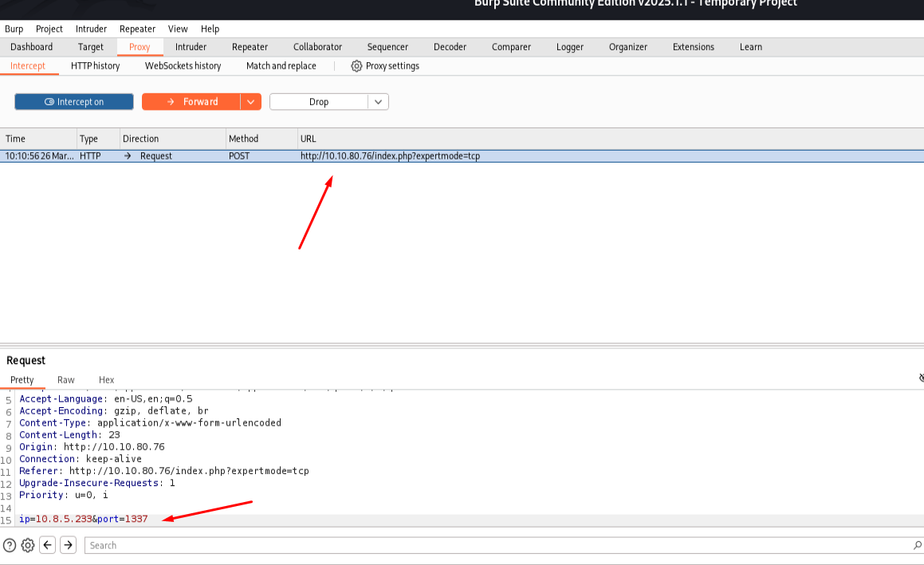Open the Repeater menu in menu bar
This screenshot has width=924, height=565.
coord(137,29)
